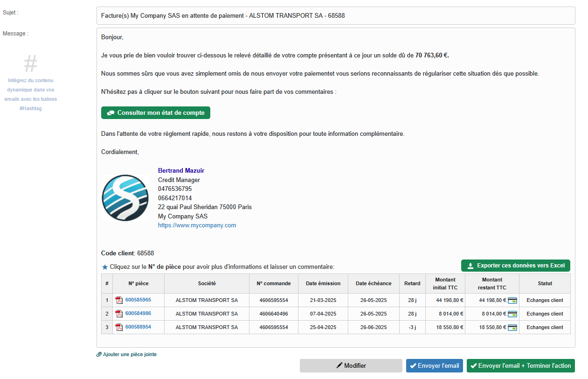The image size is (588, 379).
Task: Click the large hashtag dynamic content icon
Action: pyautogui.click(x=30, y=63)
